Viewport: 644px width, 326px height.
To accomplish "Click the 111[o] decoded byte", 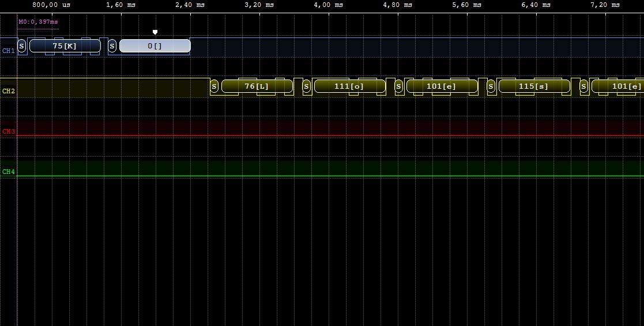I will [x=349, y=86].
